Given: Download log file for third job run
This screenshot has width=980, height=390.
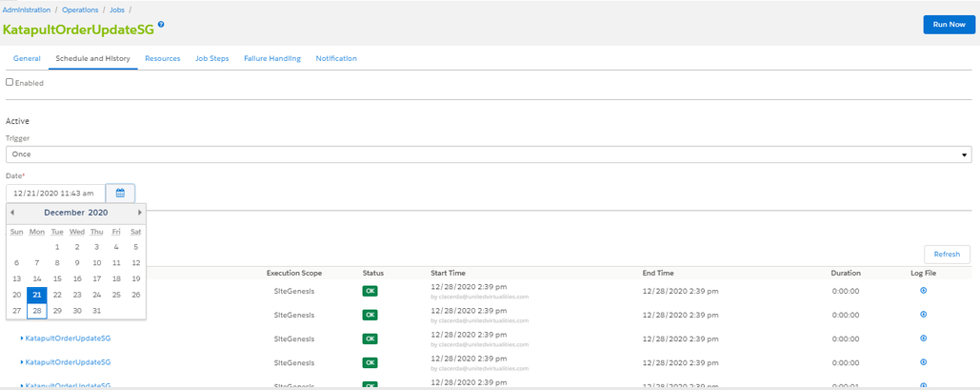Looking at the screenshot, I should pyautogui.click(x=923, y=339).
